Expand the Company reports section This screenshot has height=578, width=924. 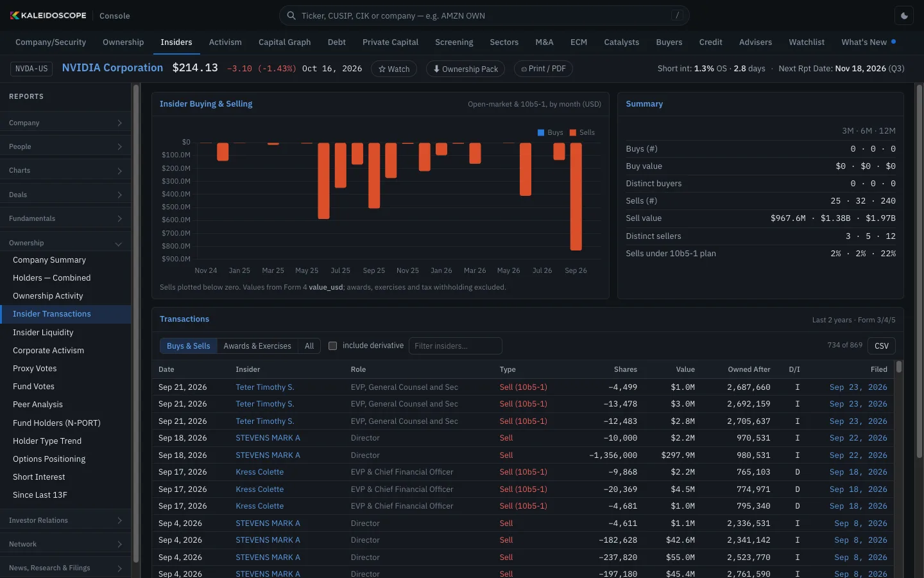click(x=65, y=123)
